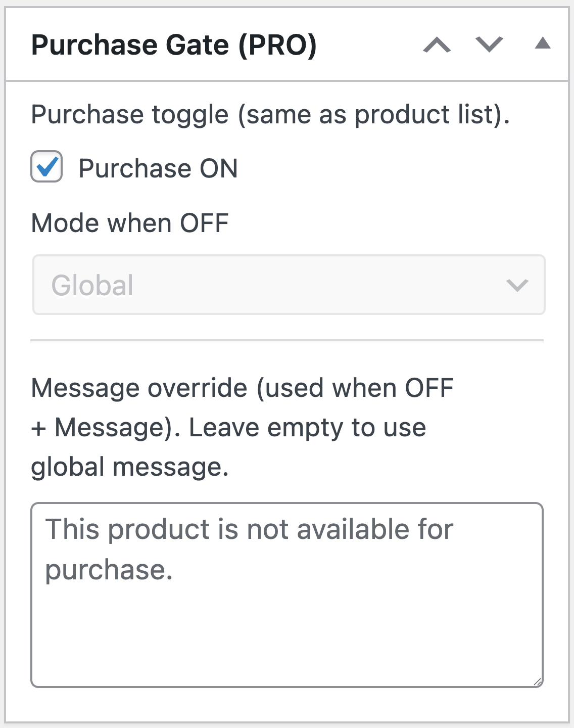Uncheck the Purchase ON checkbox
Image resolution: width=574 pixels, height=728 pixels.
click(x=46, y=167)
